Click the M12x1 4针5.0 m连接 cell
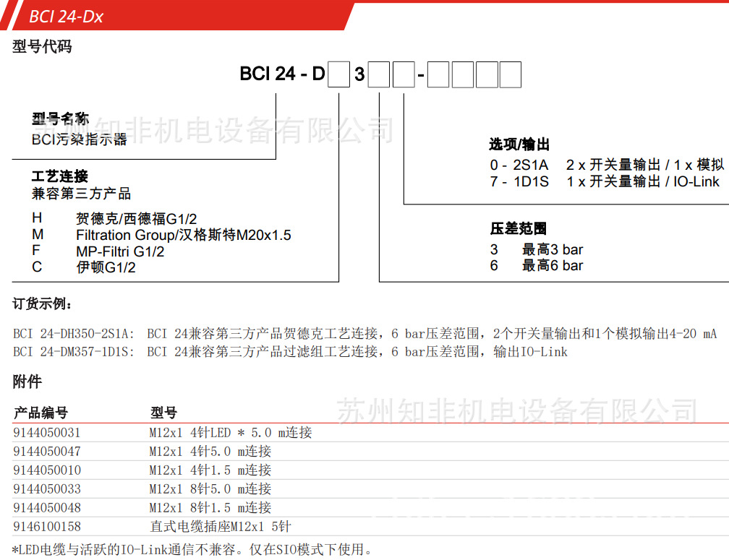The image size is (729, 560). pos(210,452)
